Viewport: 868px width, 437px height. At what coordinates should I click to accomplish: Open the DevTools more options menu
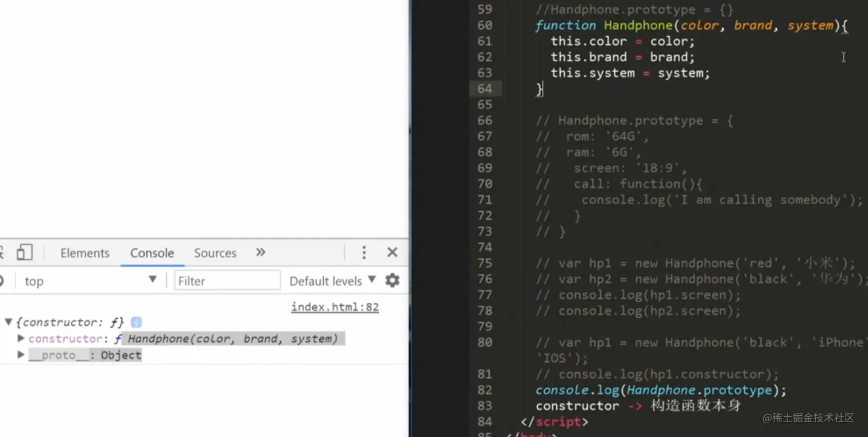click(x=363, y=253)
